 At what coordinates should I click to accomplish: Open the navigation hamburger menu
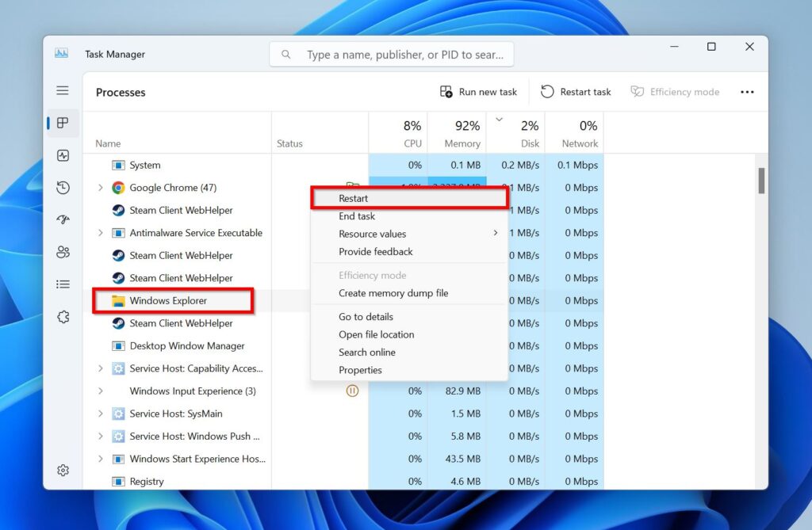63,90
